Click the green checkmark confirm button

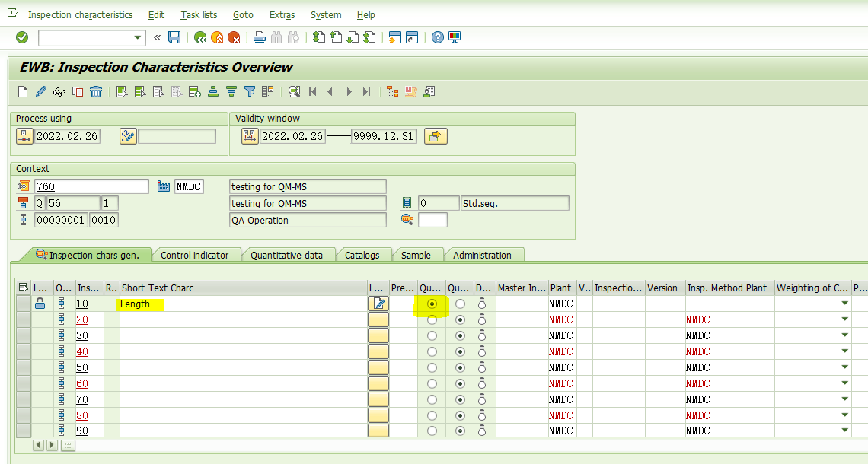pos(21,37)
